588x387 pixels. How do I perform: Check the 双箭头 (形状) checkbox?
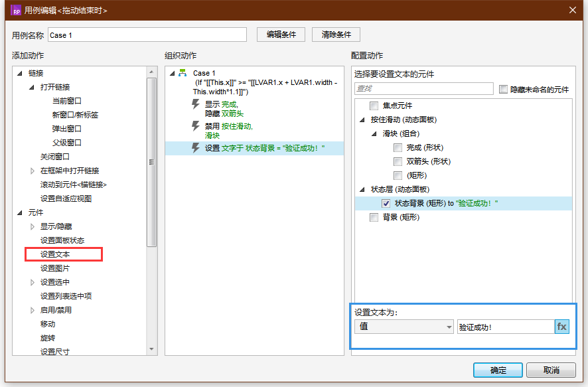[398, 161]
